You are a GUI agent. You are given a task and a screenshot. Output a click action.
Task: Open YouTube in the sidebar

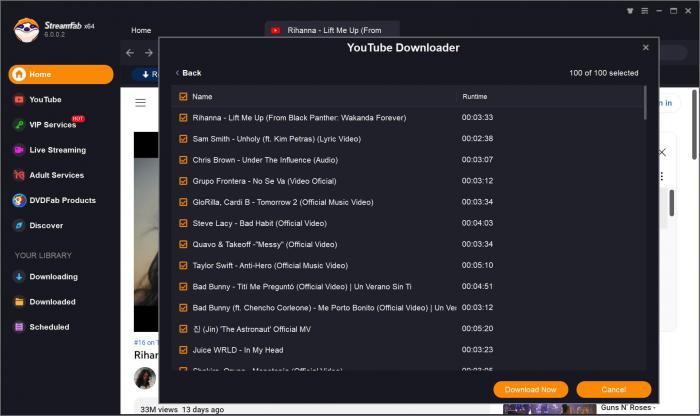[45, 100]
